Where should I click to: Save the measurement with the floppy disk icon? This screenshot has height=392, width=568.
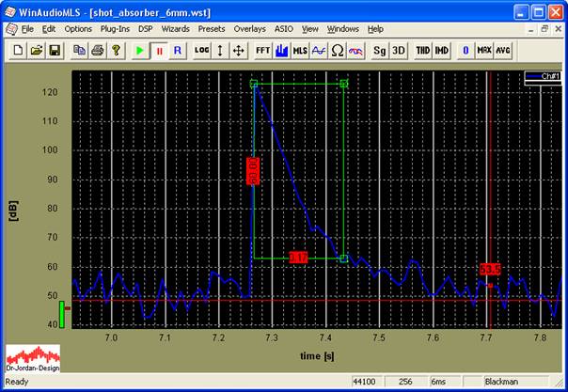coord(55,51)
